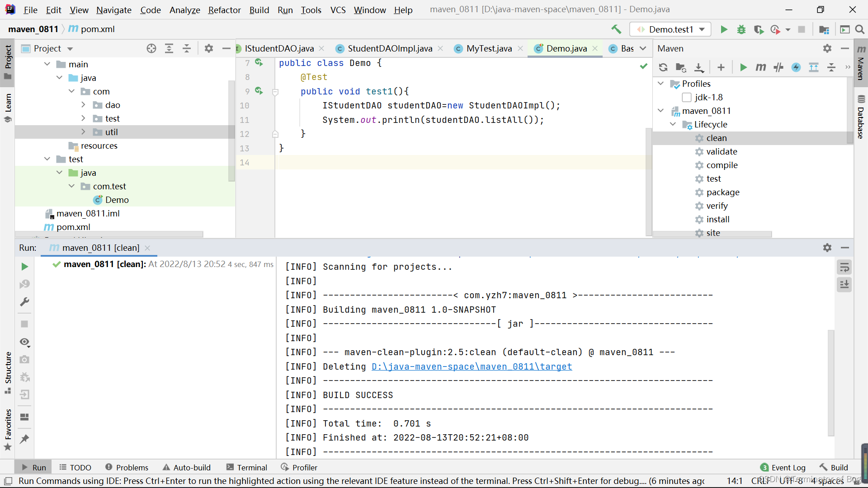The image size is (868, 488).
Task: Collapse maven_0811 node in Maven panel
Action: [x=660, y=111]
